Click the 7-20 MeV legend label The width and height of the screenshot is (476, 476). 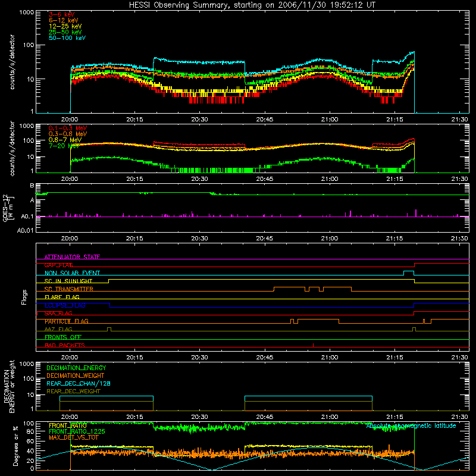point(64,146)
